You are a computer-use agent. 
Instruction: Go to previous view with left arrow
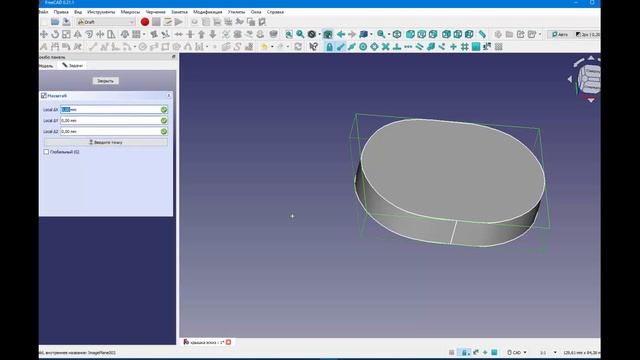[341, 35]
